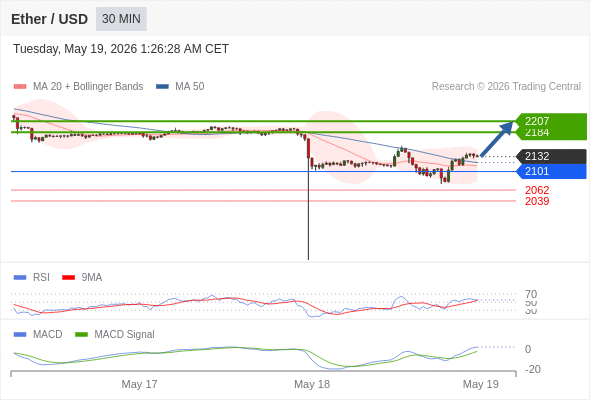This screenshot has width=590, height=400.
Task: Select the 2207 green resistance price tag
Action: pos(537,121)
